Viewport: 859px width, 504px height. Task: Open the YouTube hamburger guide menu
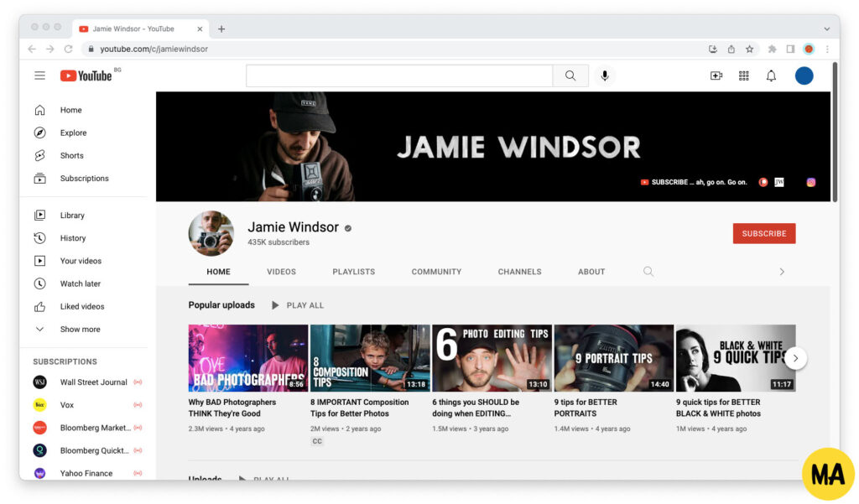click(x=39, y=75)
